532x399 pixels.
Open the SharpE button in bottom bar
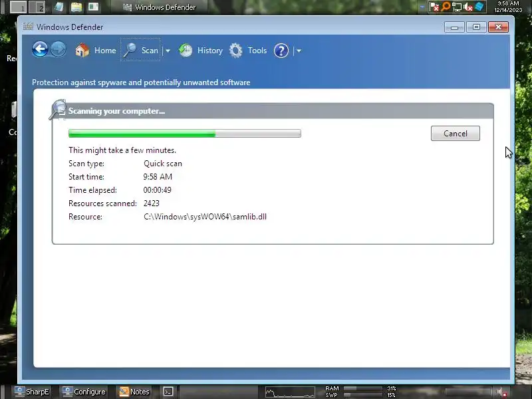[32, 392]
